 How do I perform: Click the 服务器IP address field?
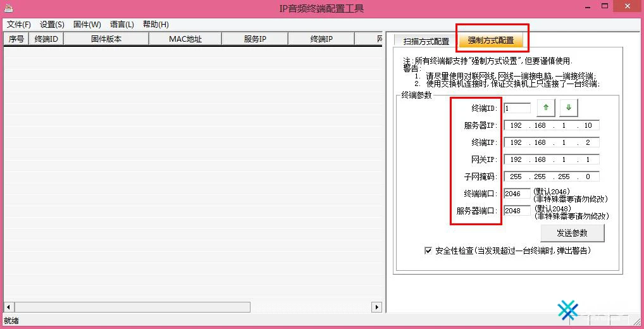[x=552, y=125]
